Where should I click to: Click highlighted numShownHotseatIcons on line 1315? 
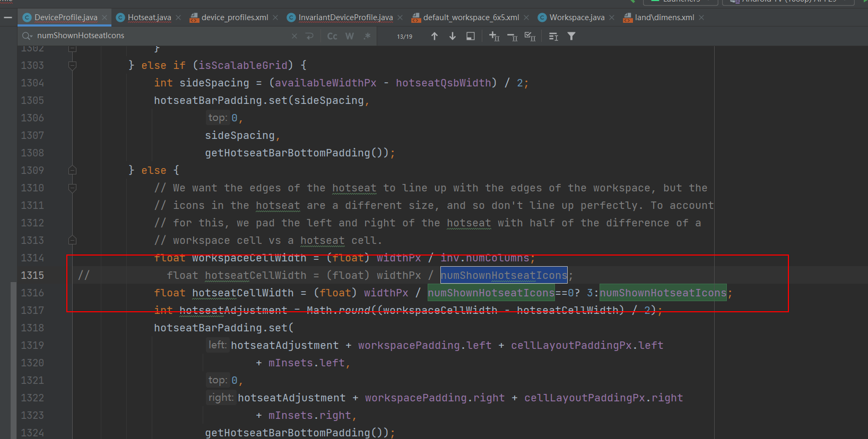pos(504,275)
